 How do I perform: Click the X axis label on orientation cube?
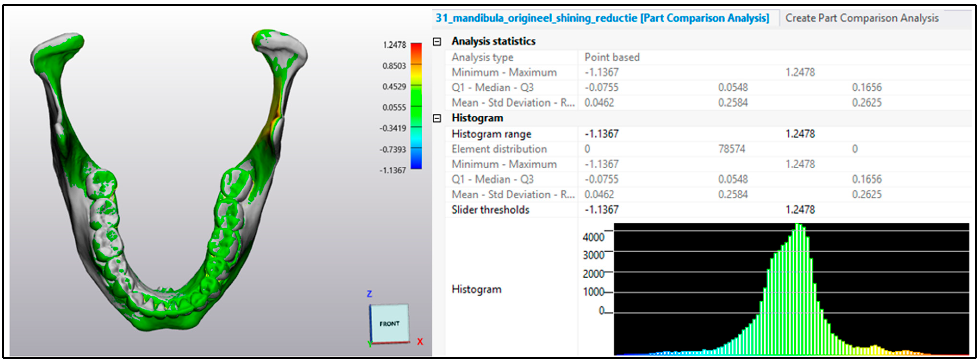click(420, 341)
